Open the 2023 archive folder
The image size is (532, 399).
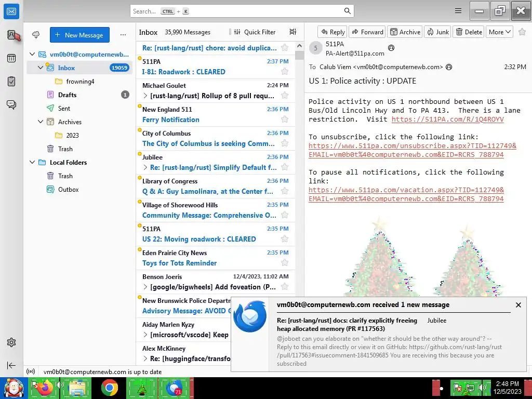(x=79, y=136)
